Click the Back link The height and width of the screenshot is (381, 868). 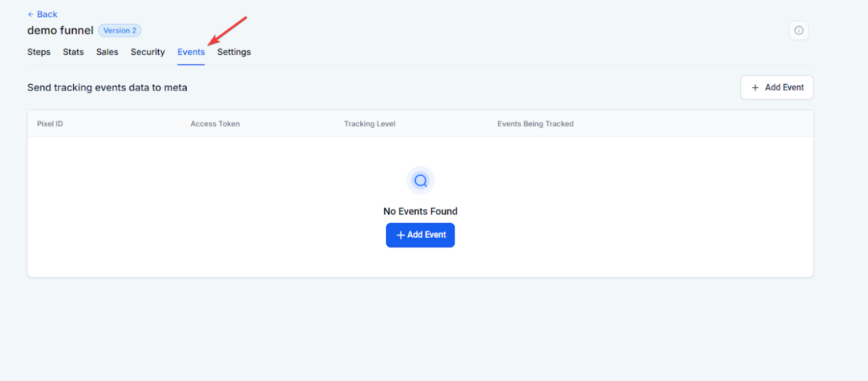tap(42, 14)
